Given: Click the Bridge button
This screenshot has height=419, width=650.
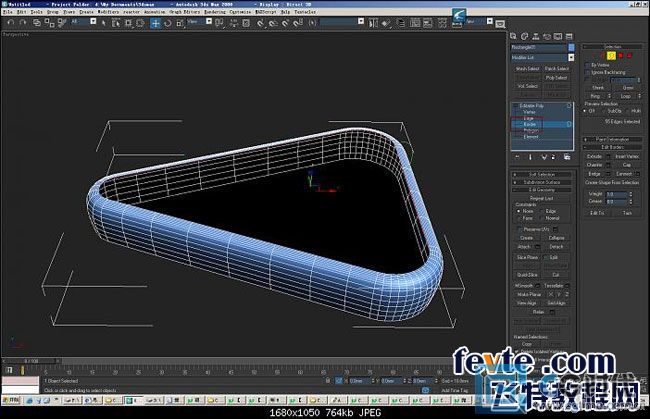Looking at the screenshot, I should click(x=594, y=174).
